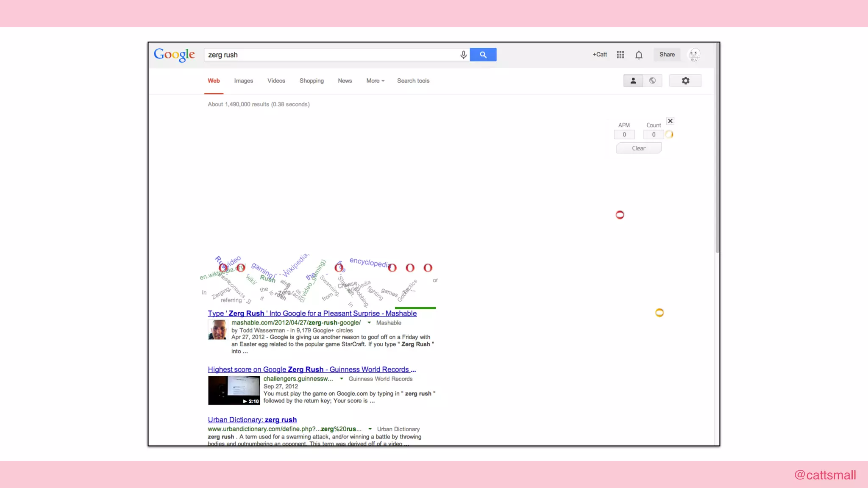
Task: Expand arrow beside urbandictionary.com result URL
Action: (x=370, y=429)
